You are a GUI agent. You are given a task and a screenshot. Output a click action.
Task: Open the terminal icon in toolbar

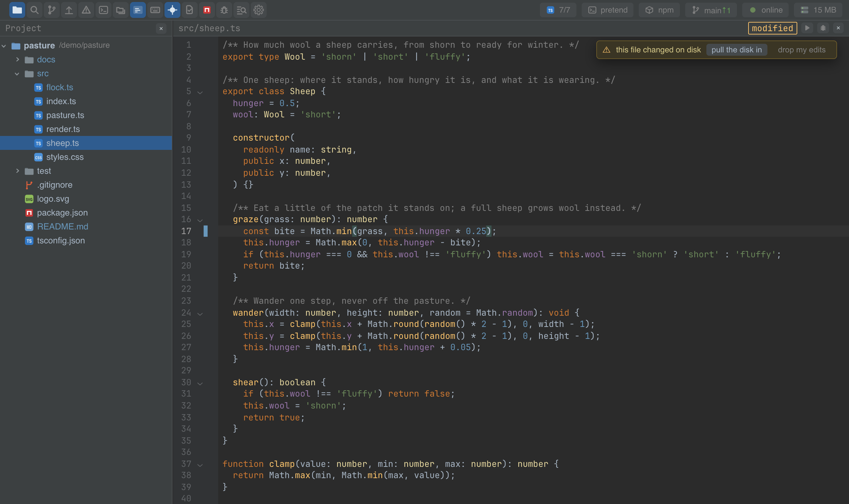pyautogui.click(x=103, y=10)
